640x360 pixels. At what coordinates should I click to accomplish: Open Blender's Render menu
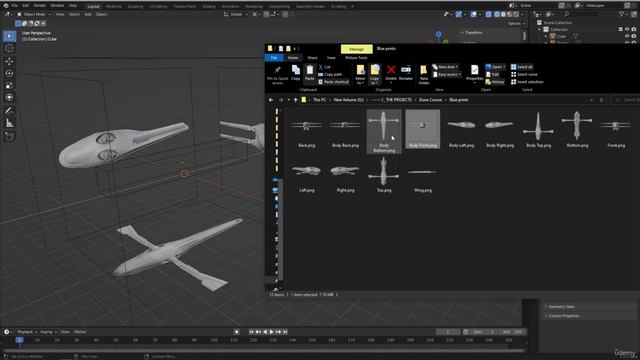(x=40, y=6)
